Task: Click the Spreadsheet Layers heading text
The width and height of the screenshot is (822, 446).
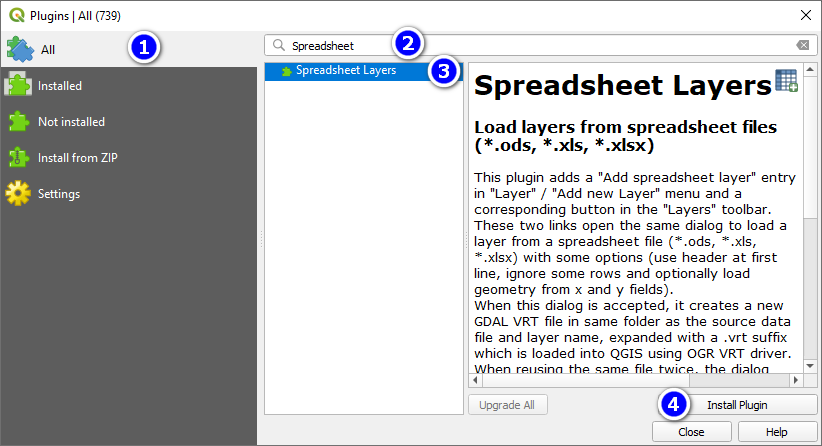Action: tap(623, 85)
